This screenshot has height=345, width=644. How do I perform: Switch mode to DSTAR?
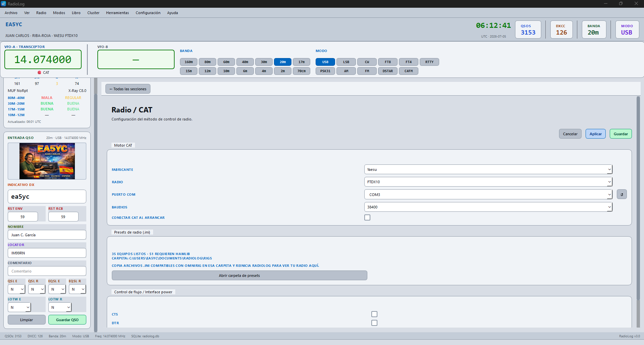388,71
